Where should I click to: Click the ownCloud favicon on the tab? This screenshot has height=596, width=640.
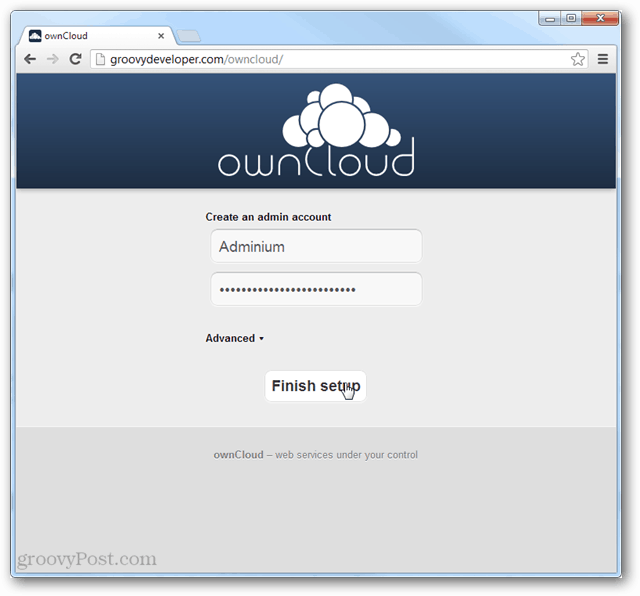tap(35, 36)
